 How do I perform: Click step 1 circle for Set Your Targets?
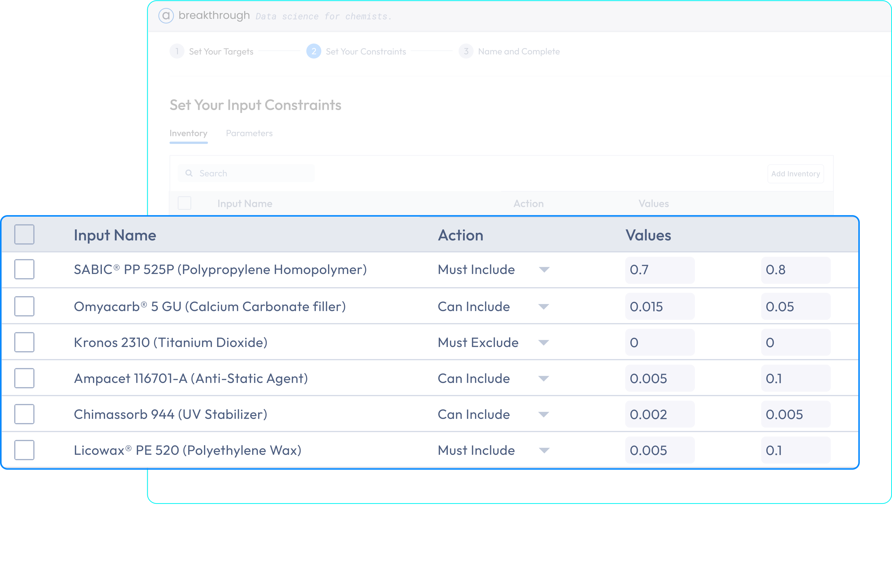[177, 51]
